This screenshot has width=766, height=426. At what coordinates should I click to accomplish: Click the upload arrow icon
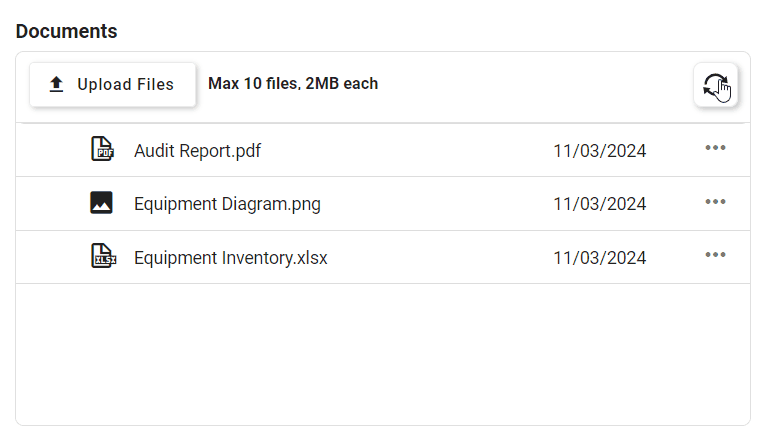[57, 85]
